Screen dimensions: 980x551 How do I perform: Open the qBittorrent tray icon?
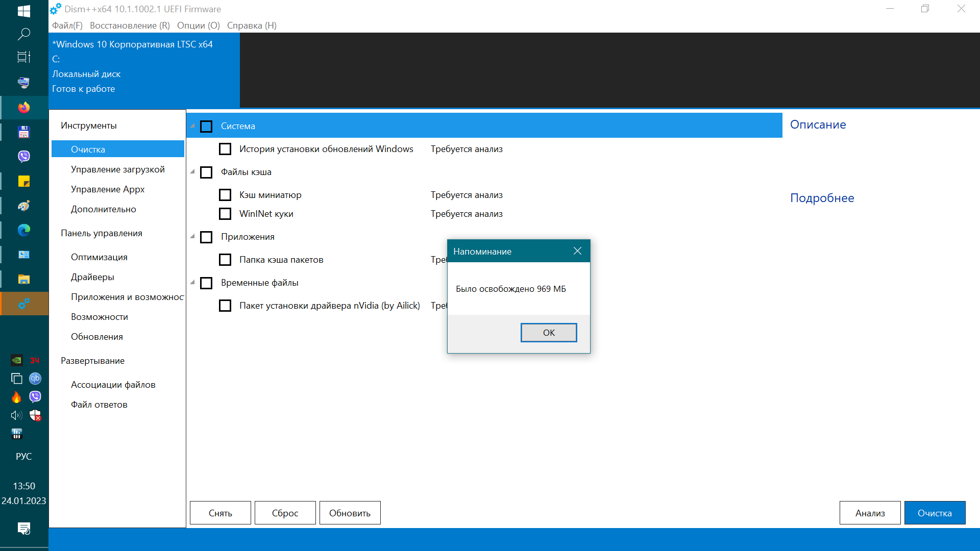pyautogui.click(x=35, y=379)
